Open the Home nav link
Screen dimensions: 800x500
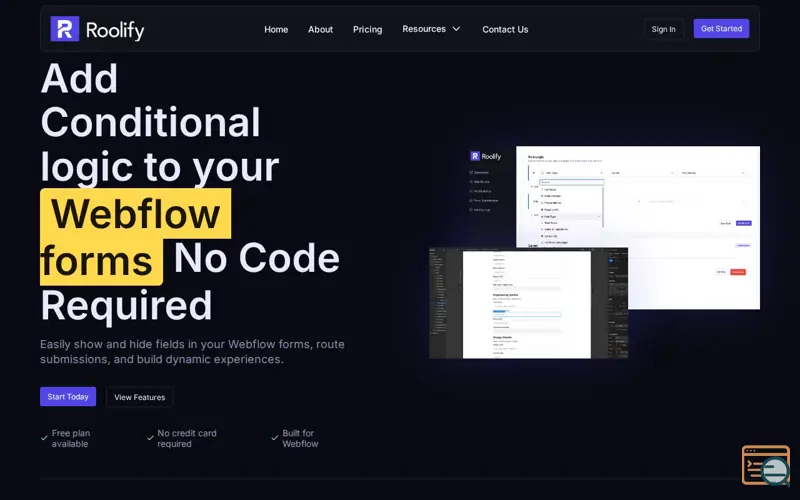[276, 30]
